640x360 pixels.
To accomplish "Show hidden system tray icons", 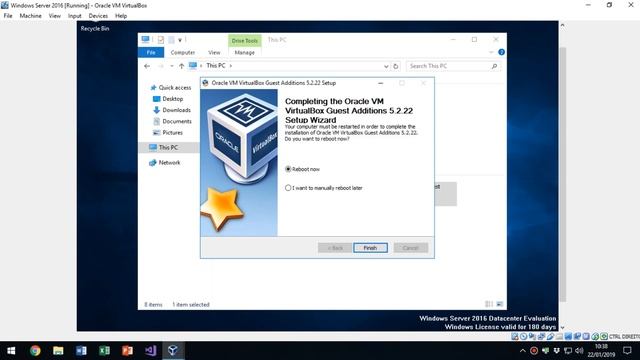I will pyautogui.click(x=522, y=351).
